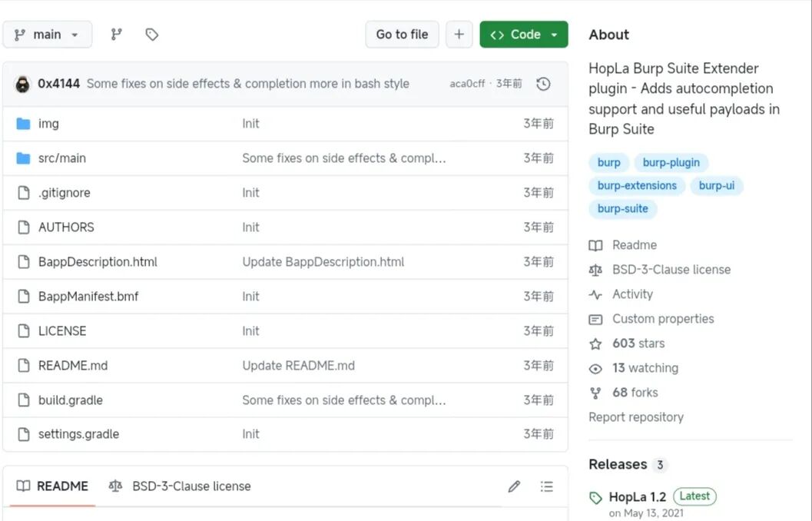812x521 pixels.
Task: Open the .gitignore file
Action: 65,193
